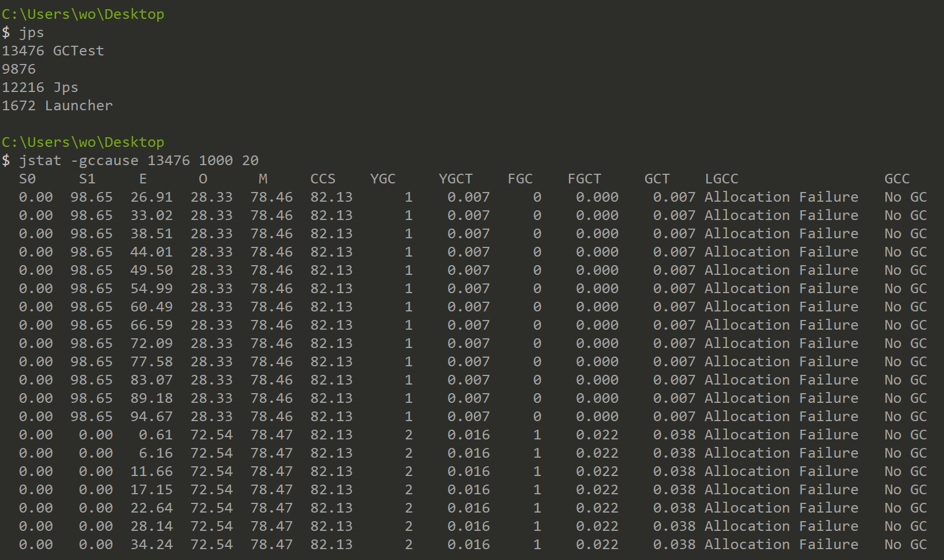
Task: Click the S0 column header
Action: 27,179
